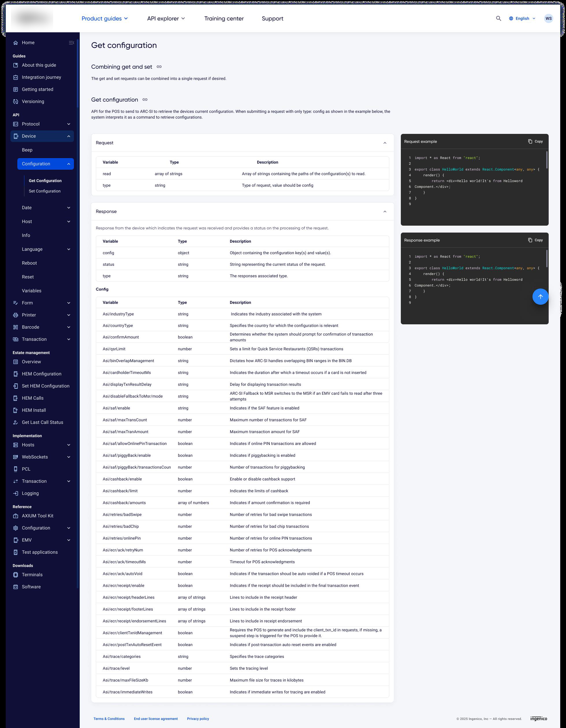The image size is (566, 728).
Task: Expand the Protocol sidebar item
Action: [42, 124]
